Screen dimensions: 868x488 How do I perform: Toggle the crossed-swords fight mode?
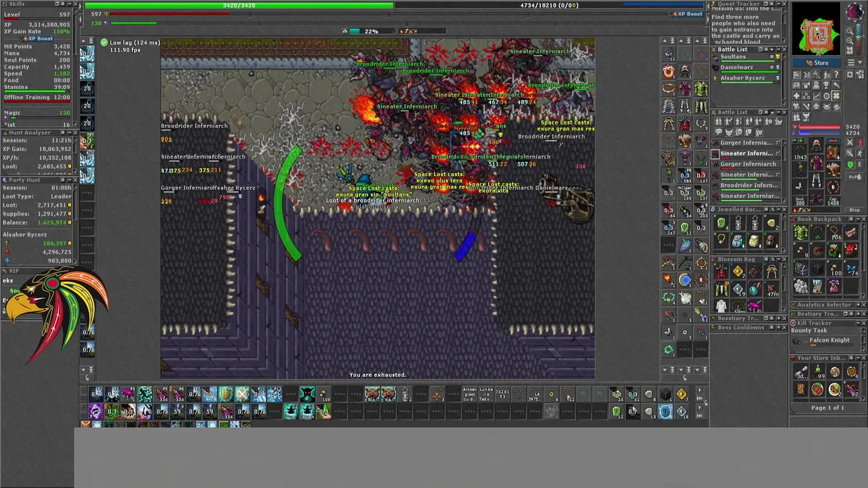850,142
